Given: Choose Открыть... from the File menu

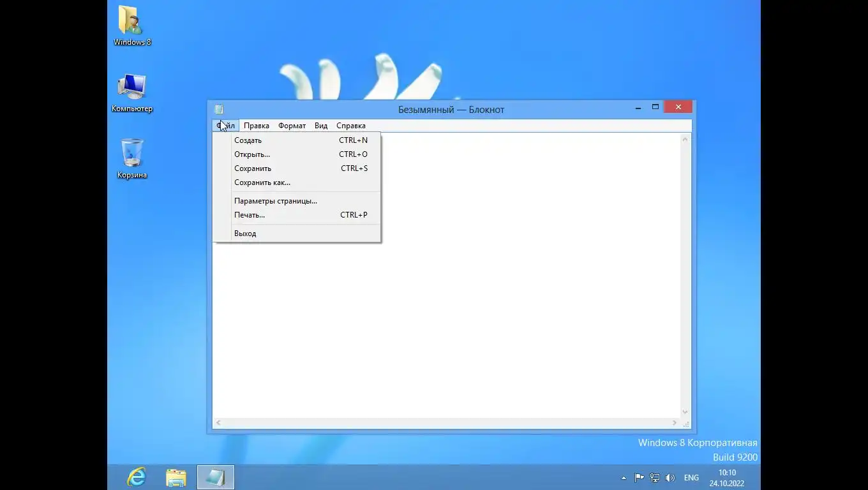Looking at the screenshot, I should 297,154.
